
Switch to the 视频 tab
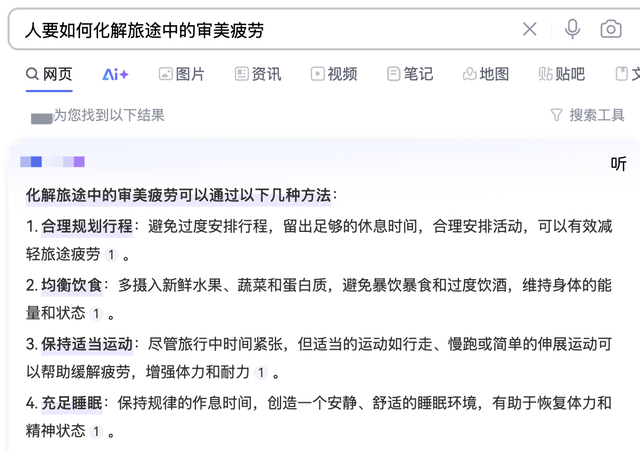point(334,74)
